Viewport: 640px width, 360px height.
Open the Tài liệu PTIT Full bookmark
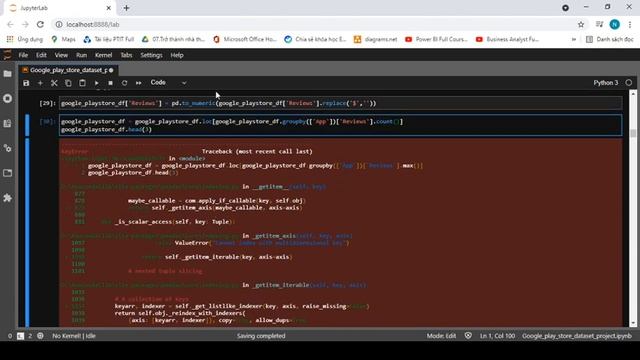click(x=109, y=39)
